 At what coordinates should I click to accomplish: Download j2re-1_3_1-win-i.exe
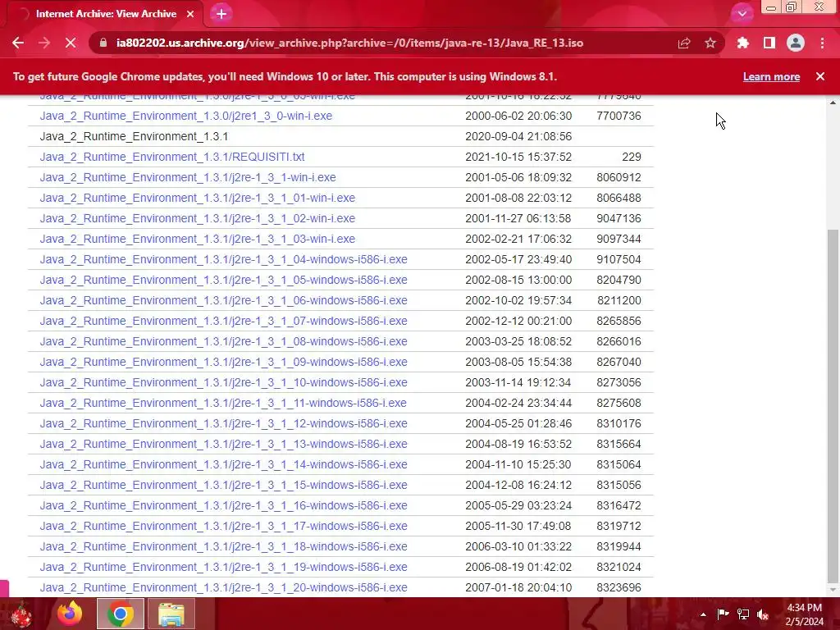188,177
